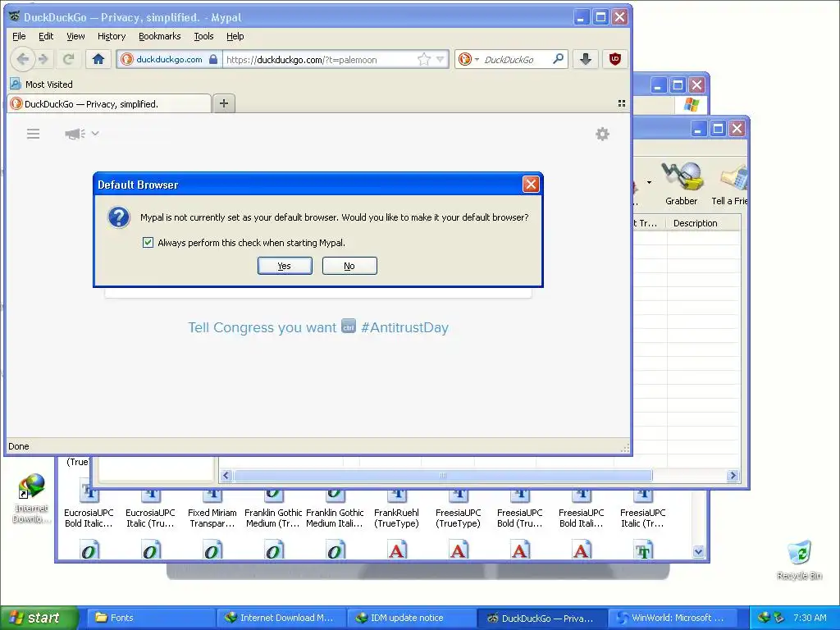Switch to Internet Download Manager taskbar button

pyautogui.click(x=281, y=618)
